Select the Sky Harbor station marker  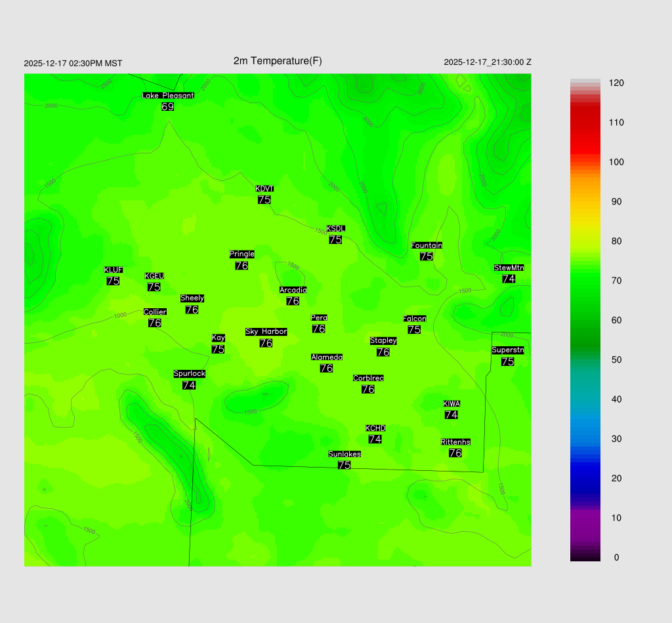[266, 332]
